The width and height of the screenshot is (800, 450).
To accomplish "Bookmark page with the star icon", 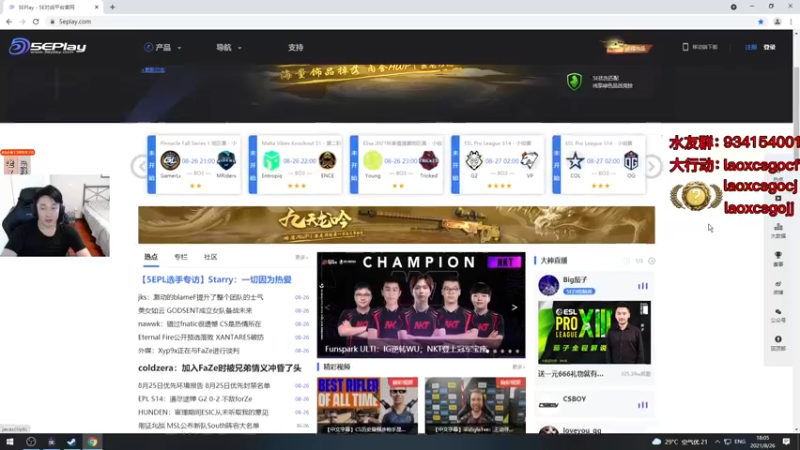I will [761, 21].
